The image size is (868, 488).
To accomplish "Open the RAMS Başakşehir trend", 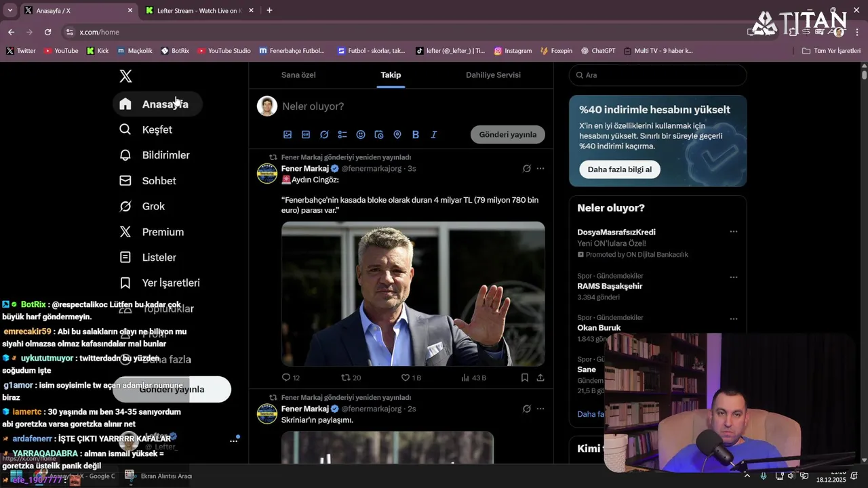I will pyautogui.click(x=610, y=286).
